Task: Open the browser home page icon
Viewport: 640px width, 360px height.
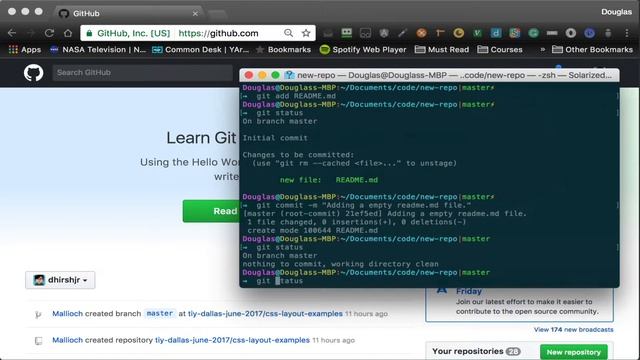Action: point(68,33)
